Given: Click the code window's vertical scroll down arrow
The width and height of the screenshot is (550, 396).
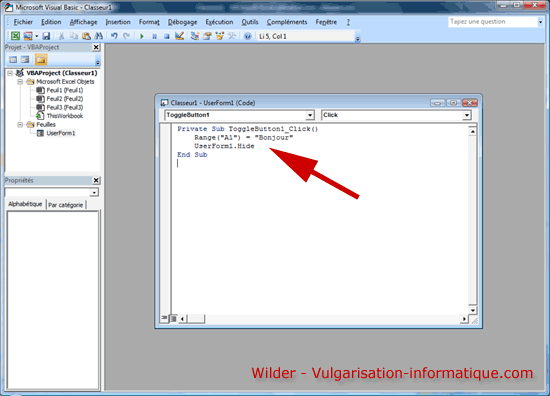Looking at the screenshot, I should 472,310.
